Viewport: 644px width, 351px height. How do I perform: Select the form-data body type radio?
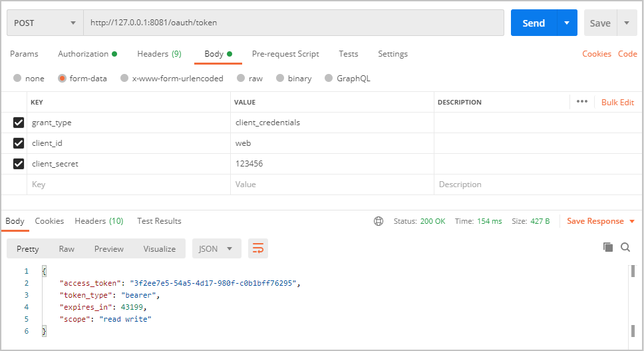(62, 78)
